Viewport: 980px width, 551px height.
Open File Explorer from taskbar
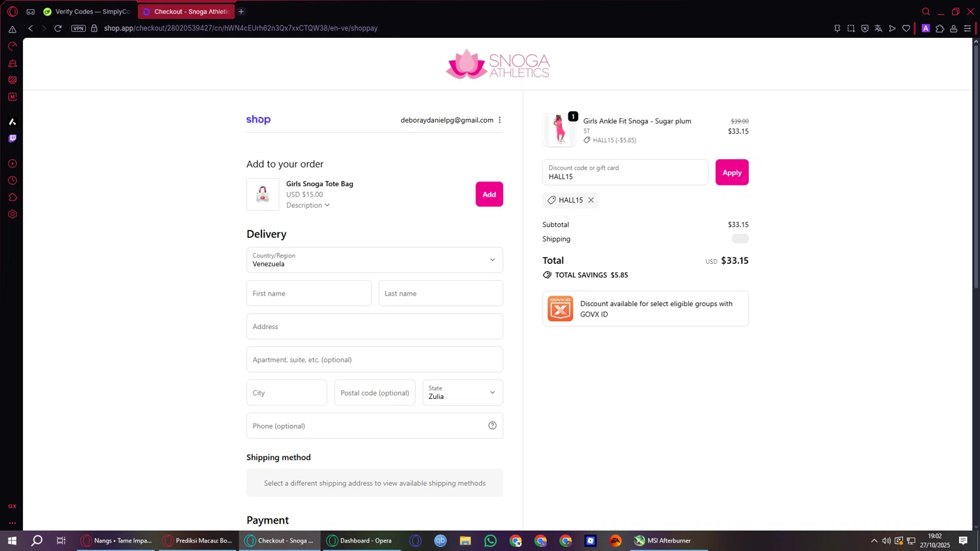point(465,541)
